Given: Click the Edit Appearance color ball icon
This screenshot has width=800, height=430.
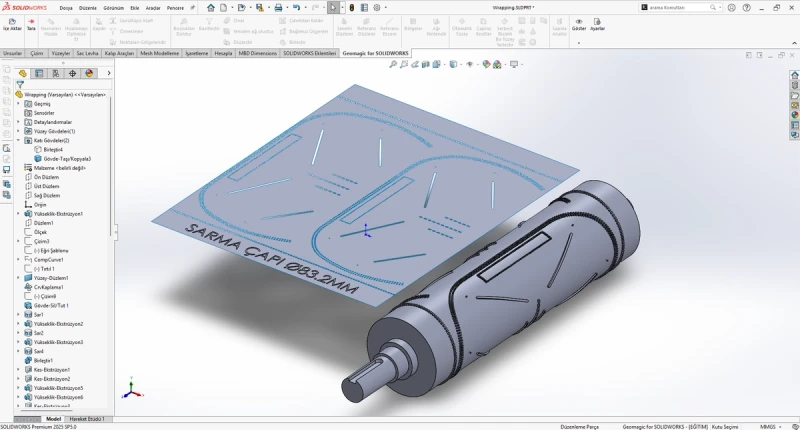Looking at the screenshot, I should coord(486,64).
